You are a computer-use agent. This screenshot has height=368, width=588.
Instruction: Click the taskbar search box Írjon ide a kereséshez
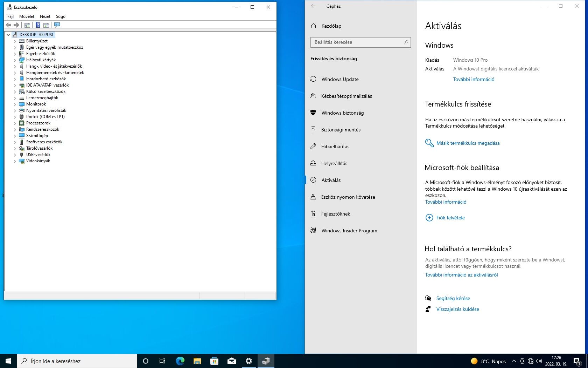[77, 361]
